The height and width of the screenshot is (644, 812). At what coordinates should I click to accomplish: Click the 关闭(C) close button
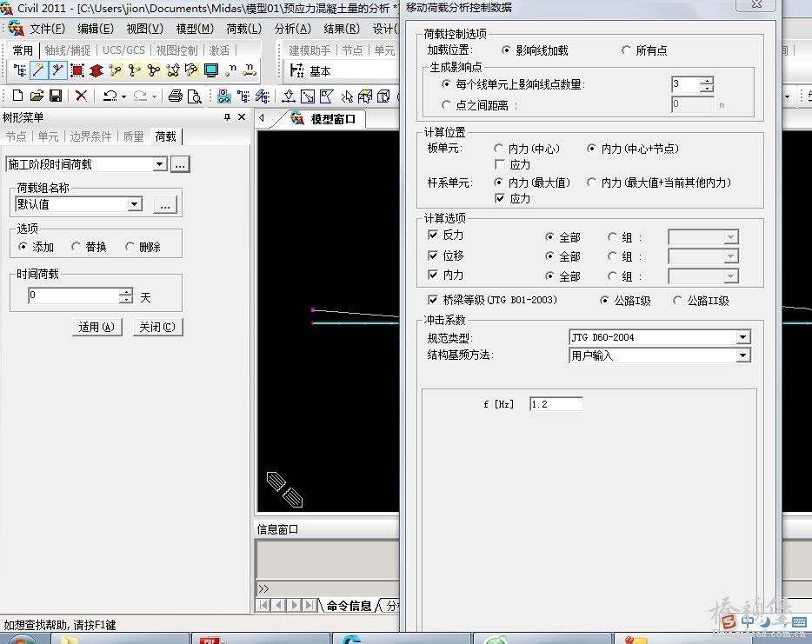[158, 327]
